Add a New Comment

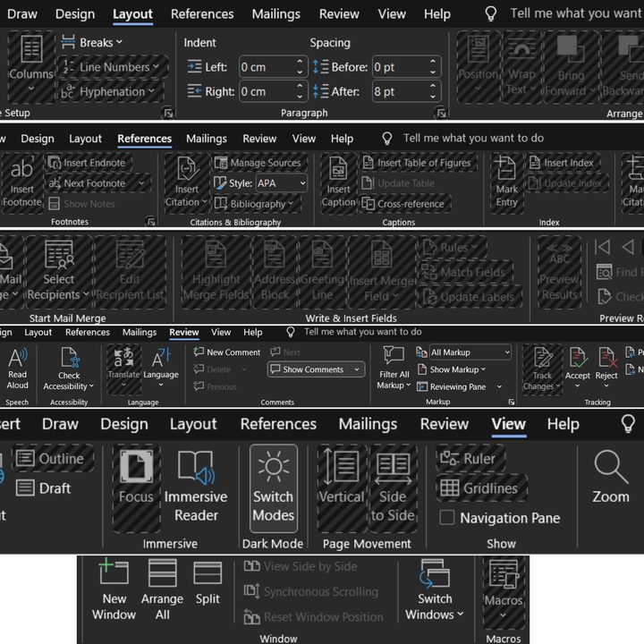click(226, 352)
